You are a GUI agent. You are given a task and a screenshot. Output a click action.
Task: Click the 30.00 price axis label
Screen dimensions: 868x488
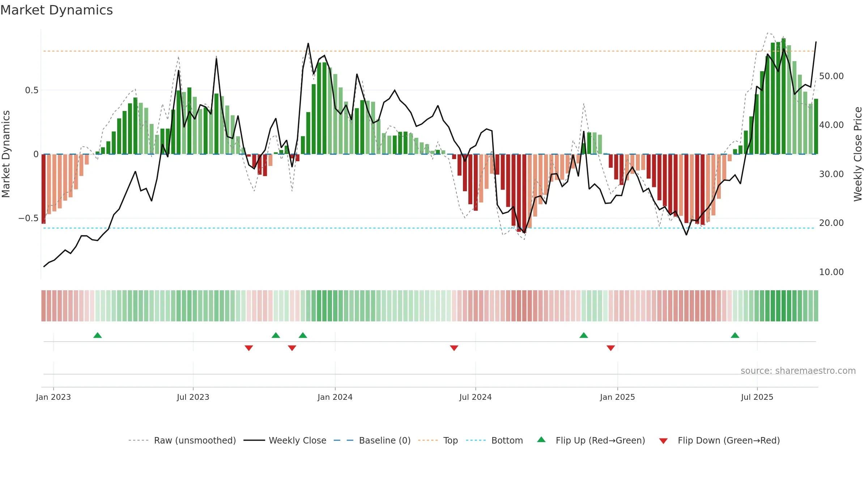(x=831, y=174)
